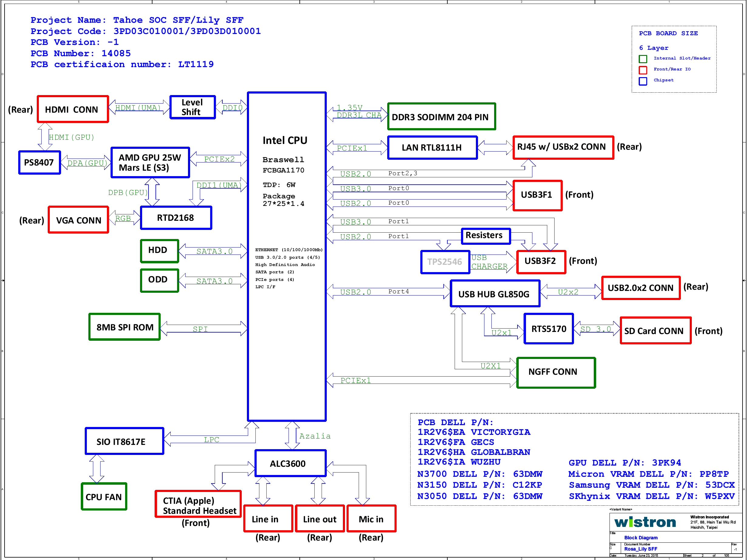
Task: Select the Line in block
Action: [268, 519]
